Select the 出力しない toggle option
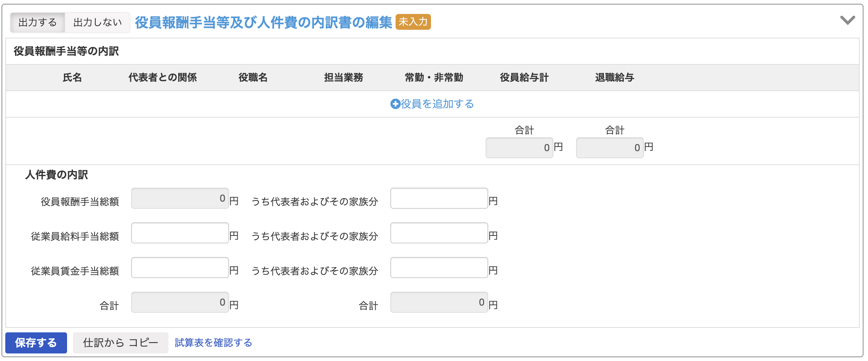Screen dimensions: 868x361 click(98, 23)
